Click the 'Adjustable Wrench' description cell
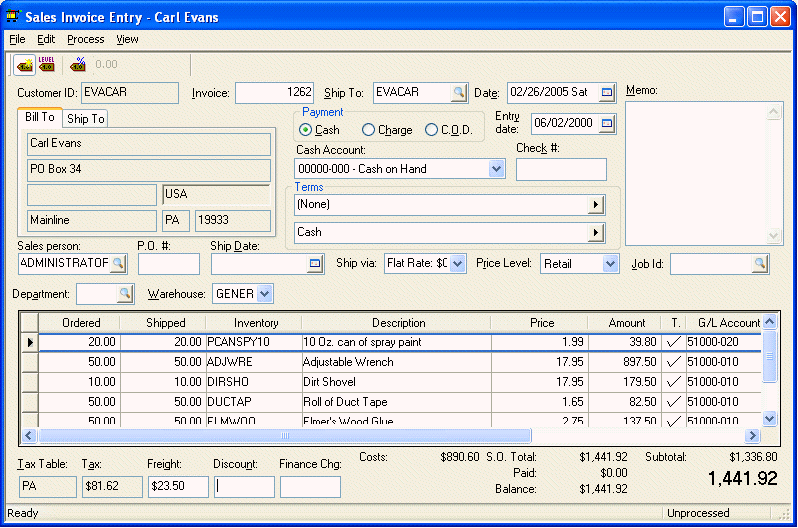 pos(396,362)
